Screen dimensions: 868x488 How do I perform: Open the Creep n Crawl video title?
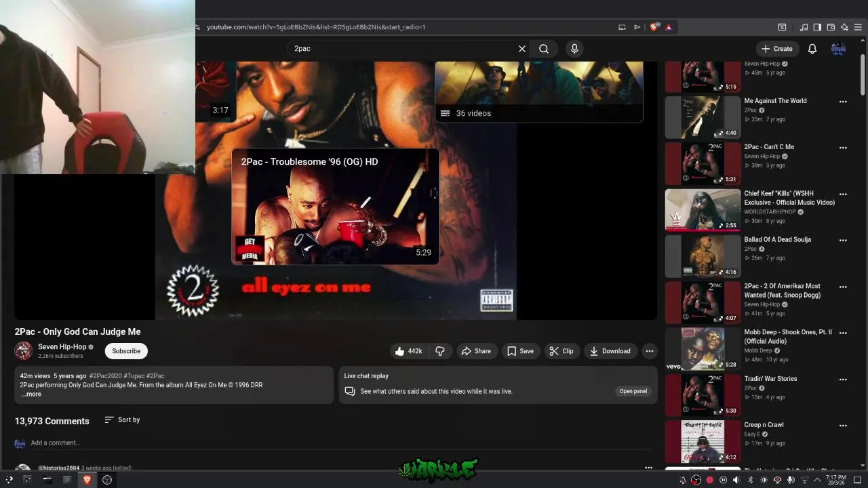[x=764, y=425]
